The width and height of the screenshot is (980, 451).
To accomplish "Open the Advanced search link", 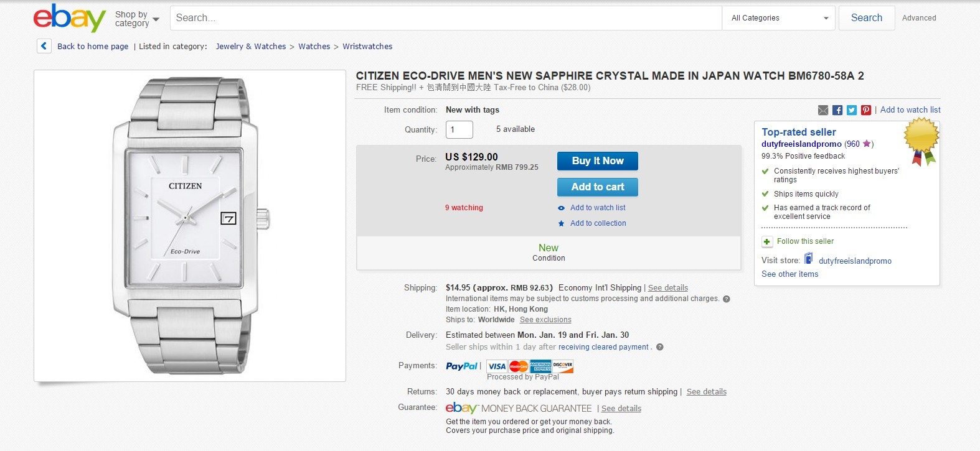I will tap(919, 18).
